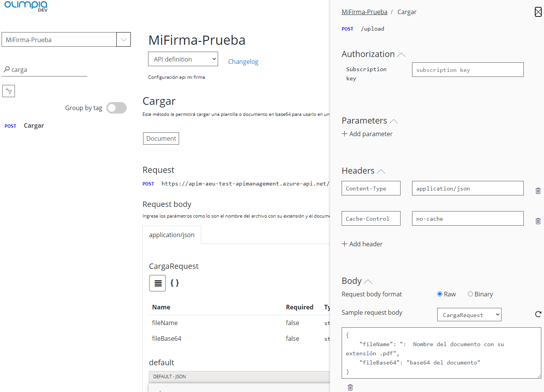544x392 pixels.
Task: Click the subscription key input field
Action: click(467, 70)
